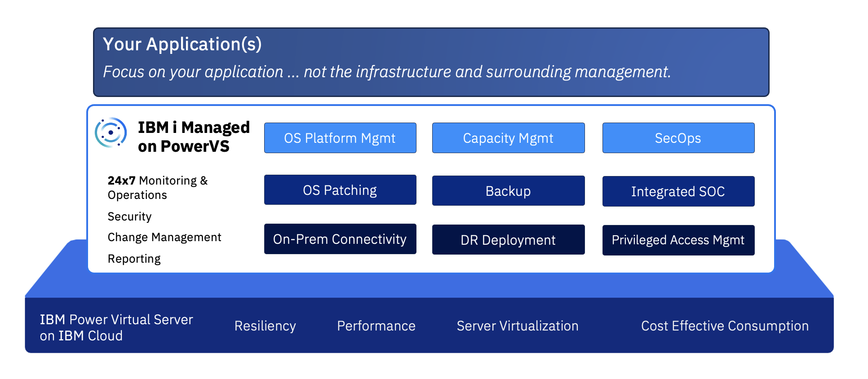Click the Backup box
This screenshot has height=379, width=868.
508,191
